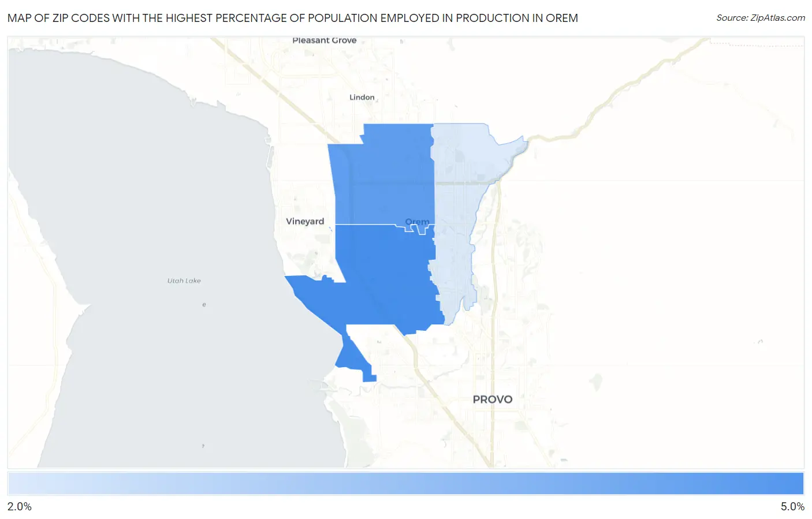Click the Pleasant Grove map label
Image resolution: width=812 pixels, height=519 pixels.
click(x=325, y=40)
